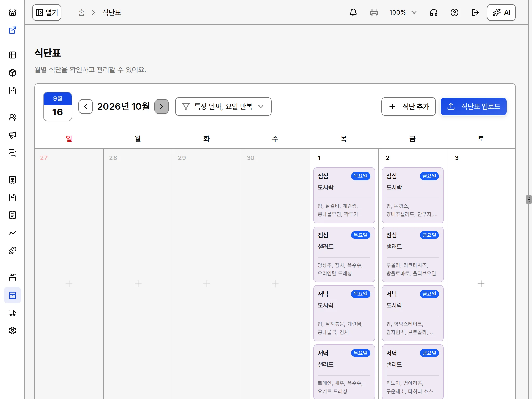Expand the 100% zoom dropdown

pos(403,12)
